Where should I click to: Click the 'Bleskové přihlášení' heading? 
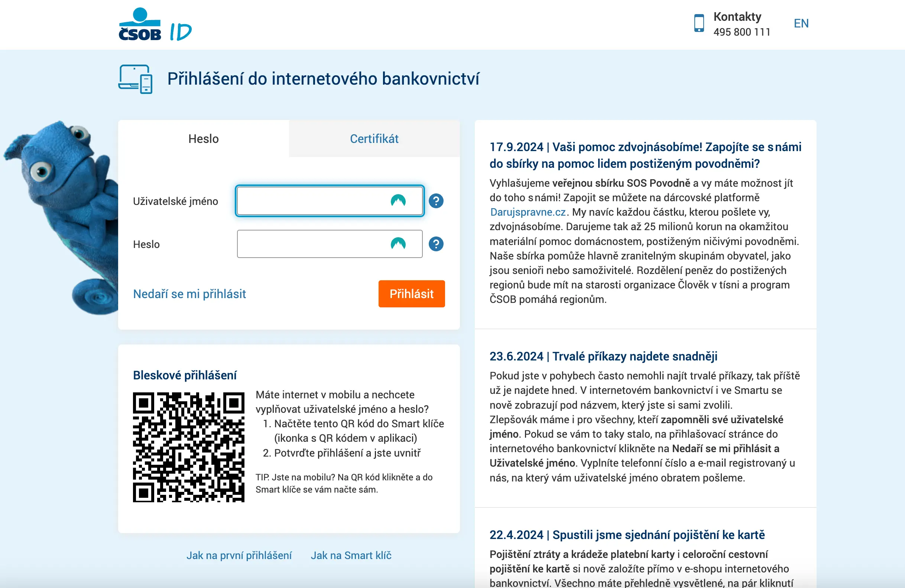click(185, 375)
